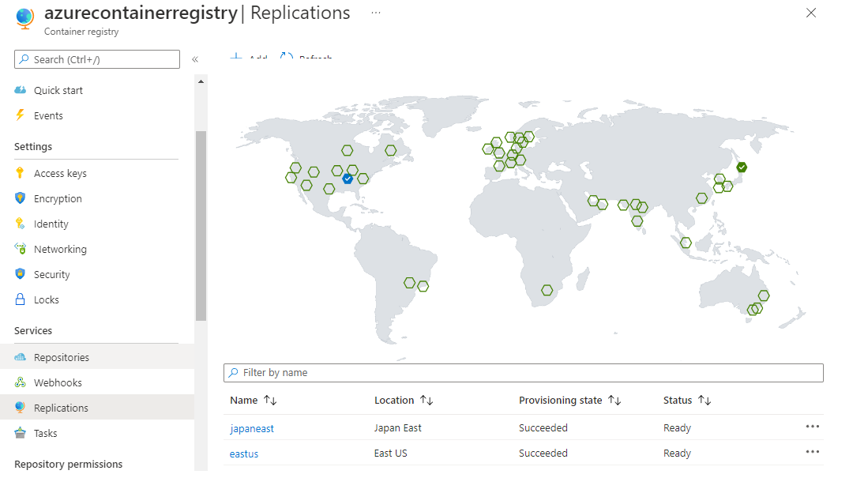Click the Networking icon
Image resolution: width=868 pixels, height=478 pixels.
point(20,249)
